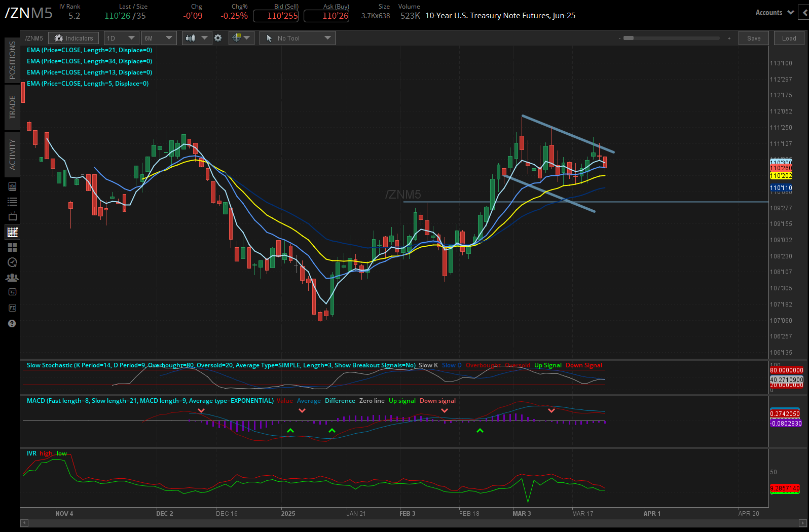Image resolution: width=809 pixels, height=532 pixels.
Task: Click the FEB 3 date axis label
Action: point(407,514)
